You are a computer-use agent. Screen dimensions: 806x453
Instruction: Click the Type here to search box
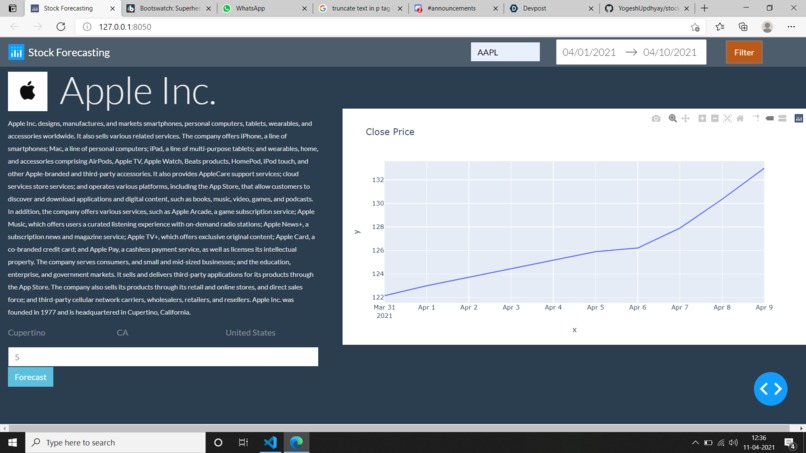pyautogui.click(x=116, y=442)
